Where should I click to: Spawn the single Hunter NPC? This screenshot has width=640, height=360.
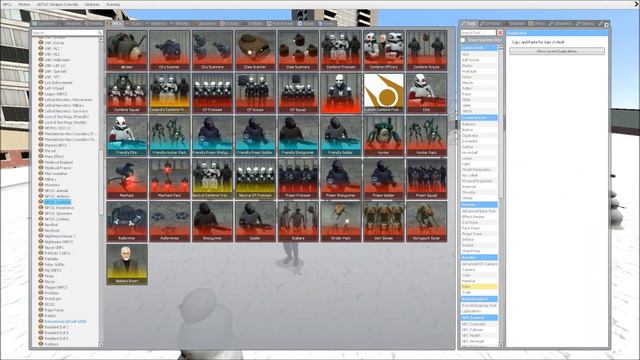point(384,136)
